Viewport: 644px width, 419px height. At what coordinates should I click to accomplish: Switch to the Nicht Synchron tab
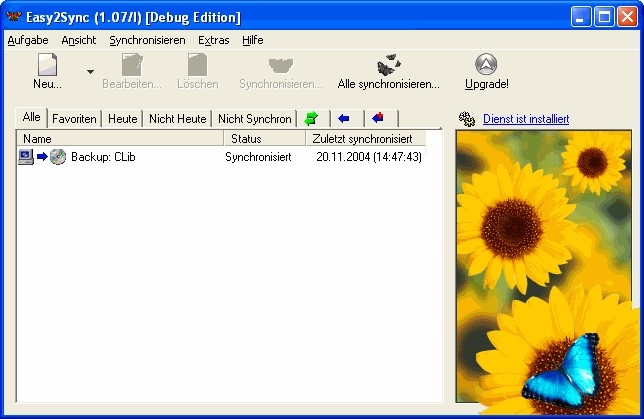coord(254,118)
